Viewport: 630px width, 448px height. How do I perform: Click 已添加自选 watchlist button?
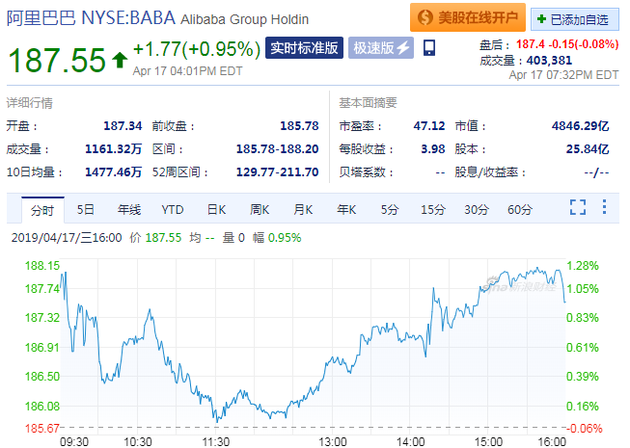pos(575,19)
